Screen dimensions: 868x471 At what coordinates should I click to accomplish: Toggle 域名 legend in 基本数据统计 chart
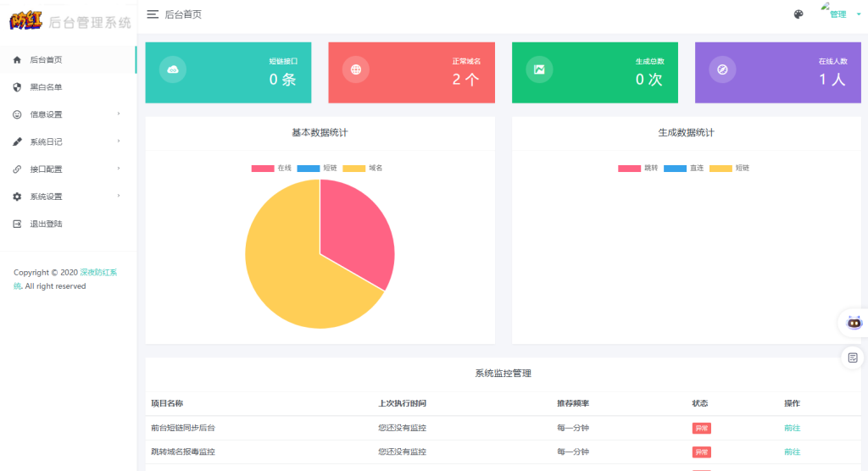363,168
